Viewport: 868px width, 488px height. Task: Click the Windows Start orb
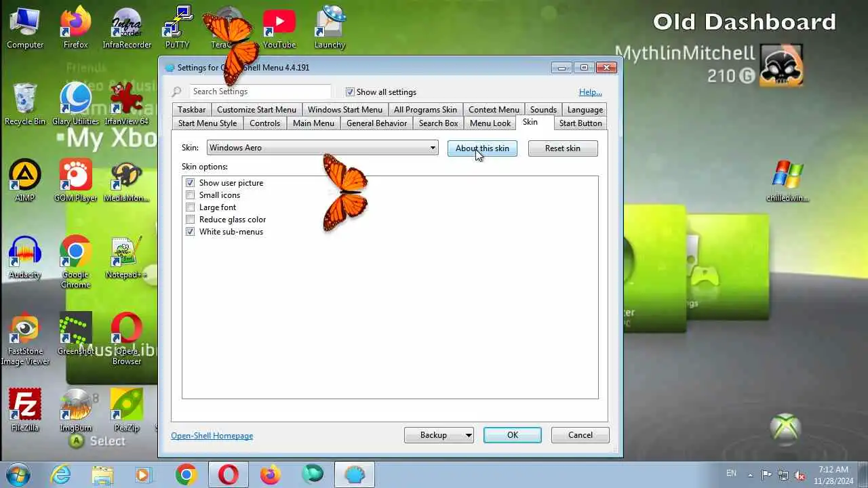(18, 474)
